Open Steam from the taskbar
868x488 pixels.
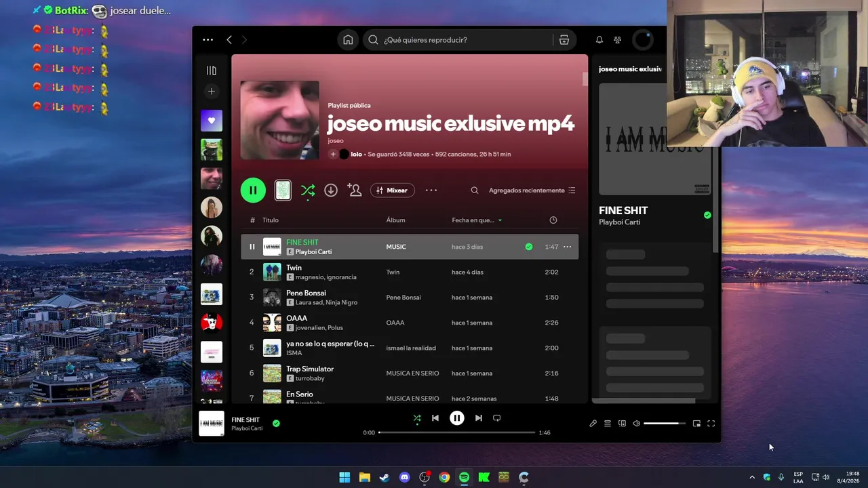tap(384, 477)
